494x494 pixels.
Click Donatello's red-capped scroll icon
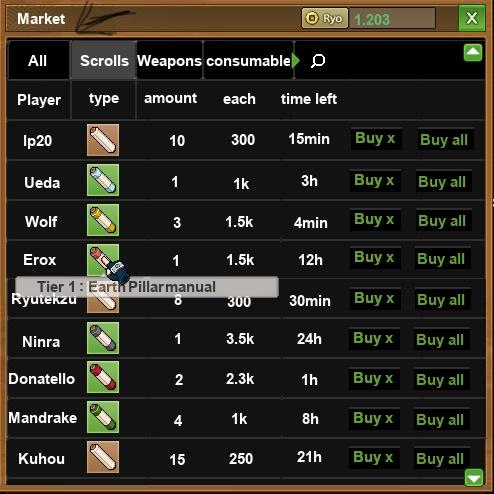coord(103,377)
